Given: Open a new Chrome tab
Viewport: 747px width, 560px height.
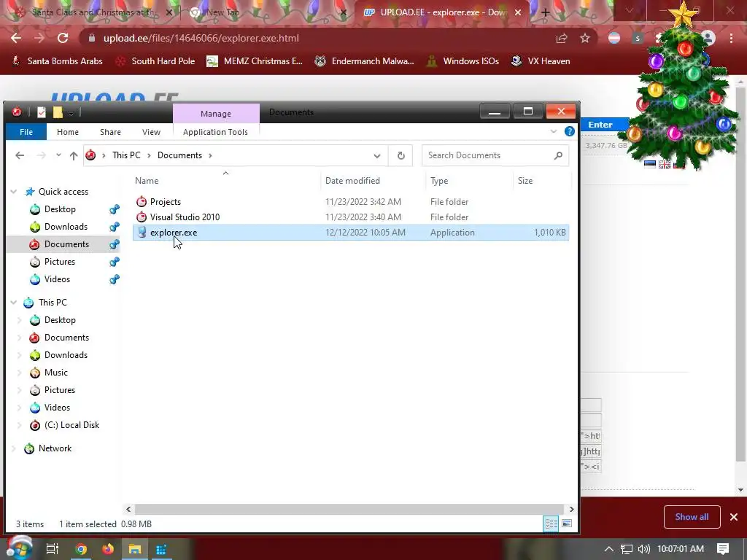Looking at the screenshot, I should click(546, 13).
